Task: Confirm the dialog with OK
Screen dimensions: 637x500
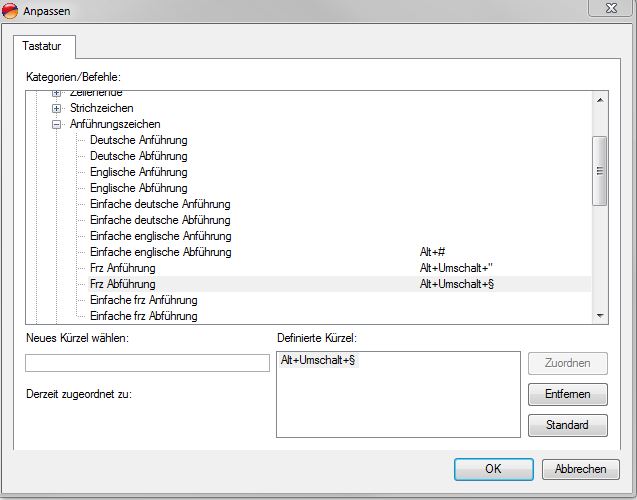Action: pyautogui.click(x=493, y=469)
